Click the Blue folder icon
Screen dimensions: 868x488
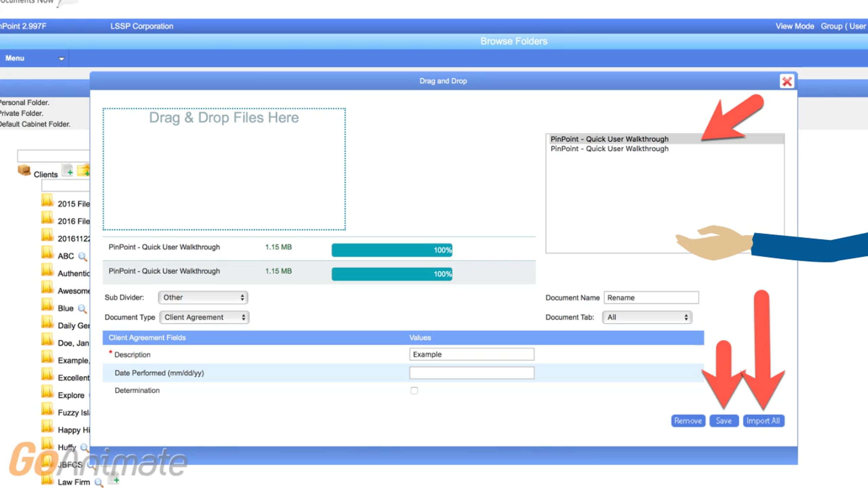[47, 305]
